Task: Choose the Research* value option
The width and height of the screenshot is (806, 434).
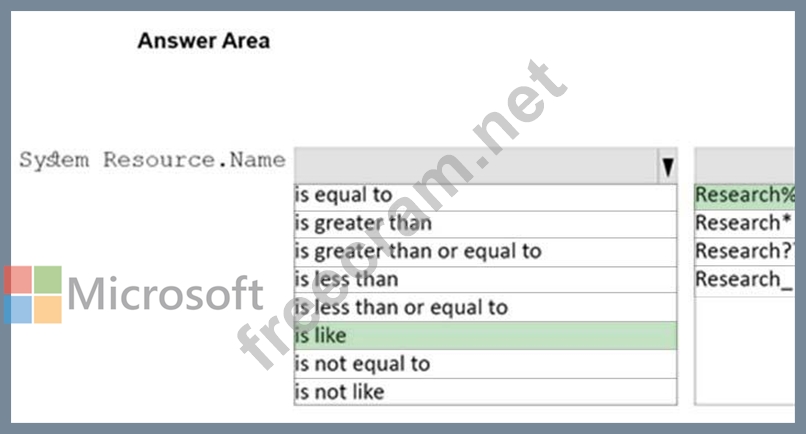Action: click(x=745, y=224)
